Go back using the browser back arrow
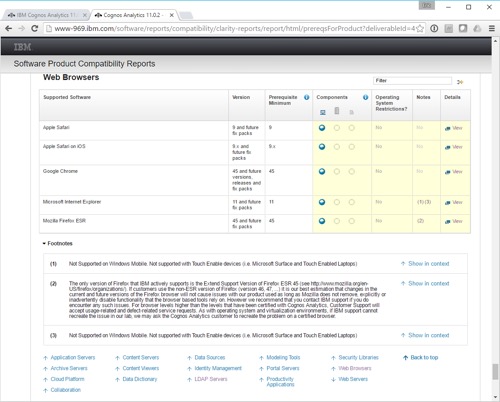 9,29
